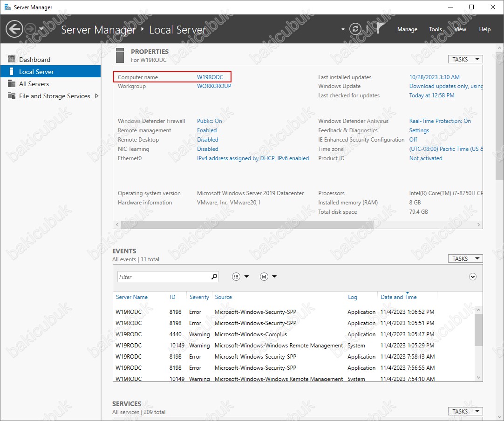
Task: Click the server icon next to PROPERTIES
Action: click(x=120, y=55)
